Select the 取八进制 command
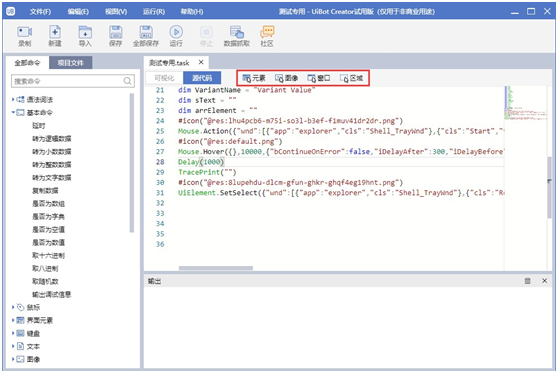This screenshot has width=558, height=373. click(x=45, y=268)
